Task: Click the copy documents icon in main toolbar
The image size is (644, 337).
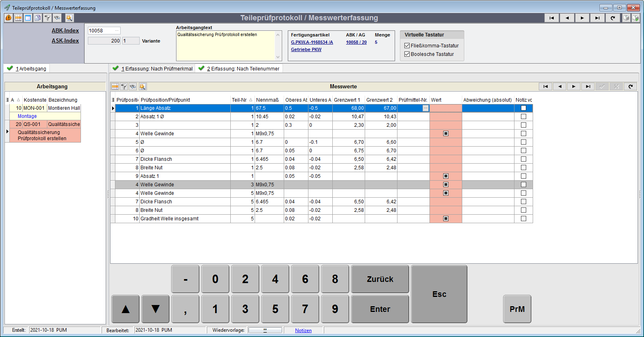Action: pyautogui.click(x=38, y=18)
